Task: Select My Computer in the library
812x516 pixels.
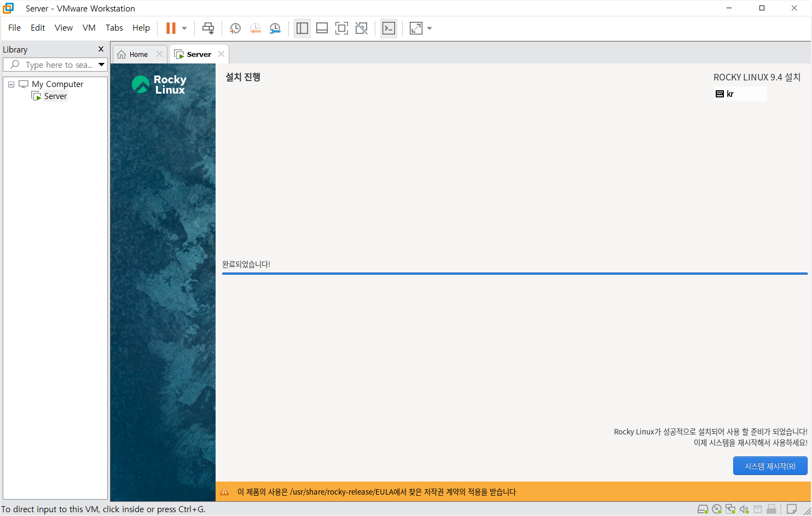Action: click(x=57, y=84)
